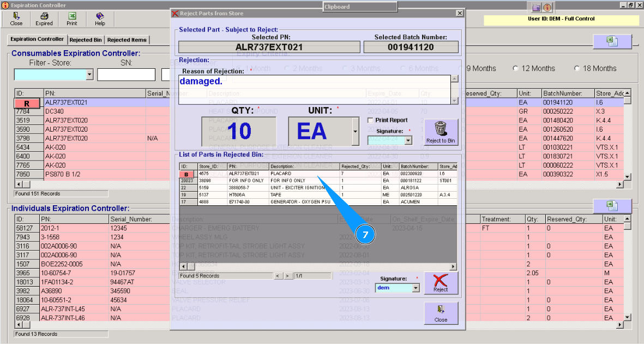This screenshot has width=644, height=344.
Task: Open the Rejected Items tab
Action: [x=127, y=40]
